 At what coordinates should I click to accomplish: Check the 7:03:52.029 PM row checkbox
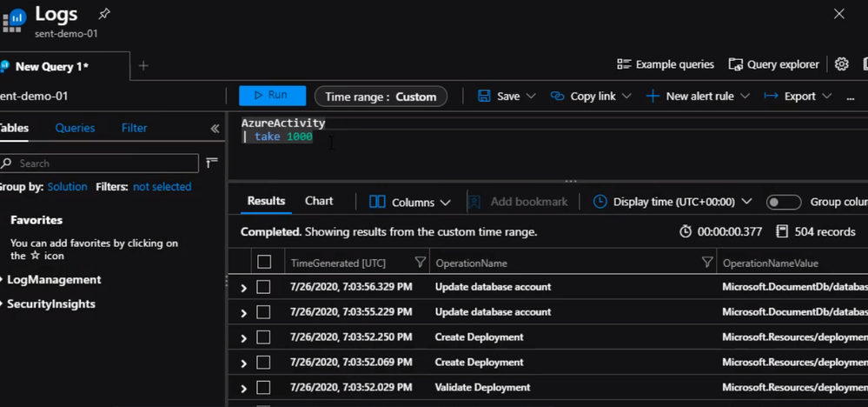(263, 388)
